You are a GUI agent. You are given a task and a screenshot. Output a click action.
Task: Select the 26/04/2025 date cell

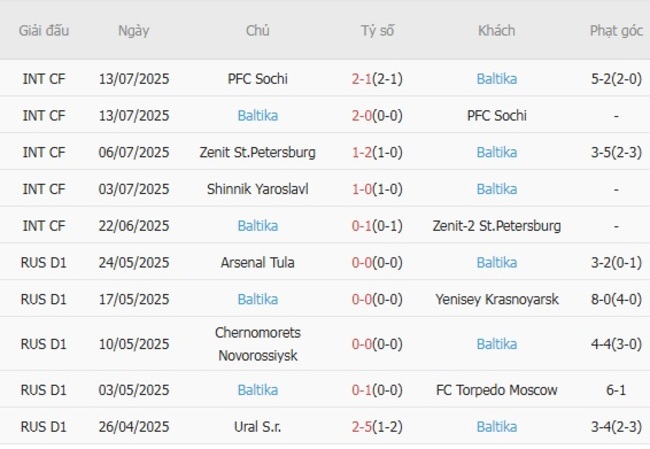coord(133,427)
